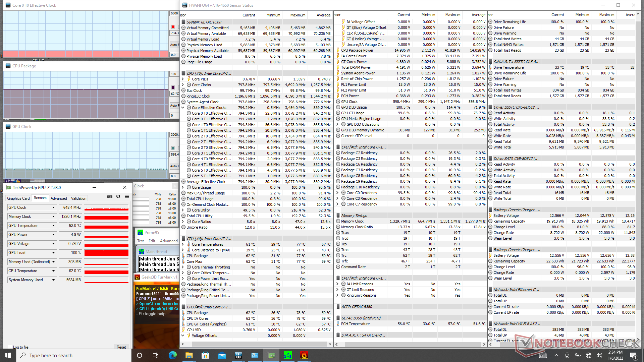The height and width of the screenshot is (362, 644).
Task: Click Task View icon on taskbar
Action: pos(156,355)
